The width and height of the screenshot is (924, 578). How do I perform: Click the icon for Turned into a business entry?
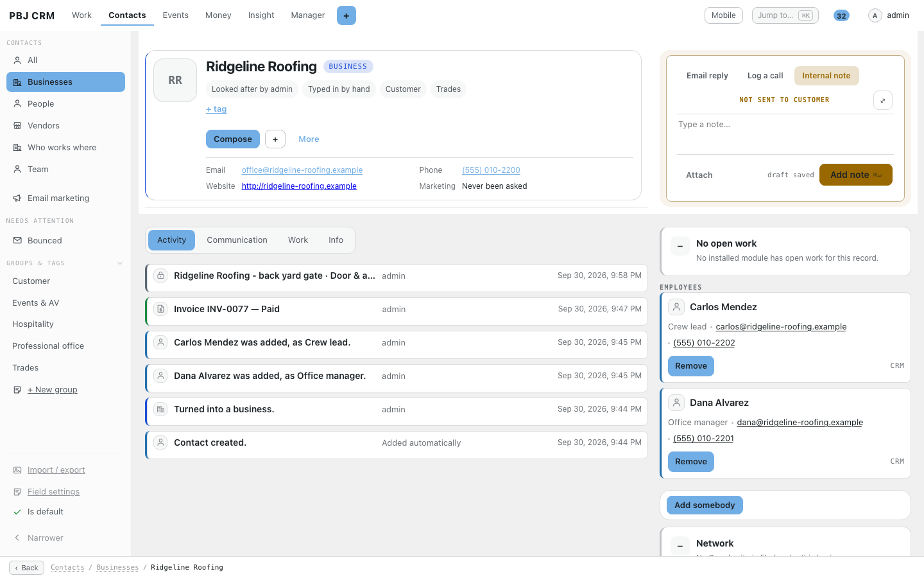pyautogui.click(x=161, y=409)
